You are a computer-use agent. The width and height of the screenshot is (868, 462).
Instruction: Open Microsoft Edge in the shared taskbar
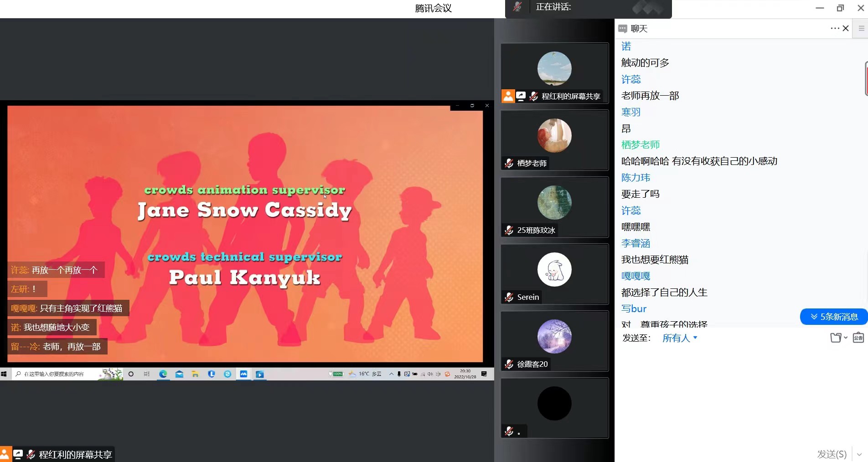tap(163, 374)
